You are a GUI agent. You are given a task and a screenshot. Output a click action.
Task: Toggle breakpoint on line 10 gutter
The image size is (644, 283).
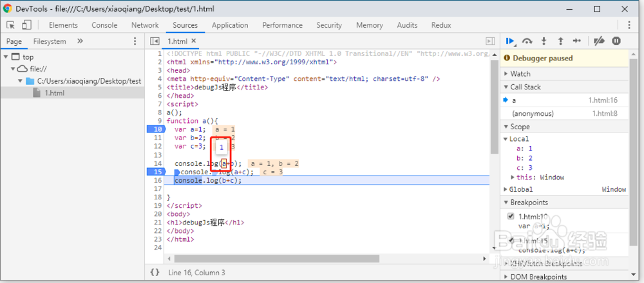[x=155, y=129]
